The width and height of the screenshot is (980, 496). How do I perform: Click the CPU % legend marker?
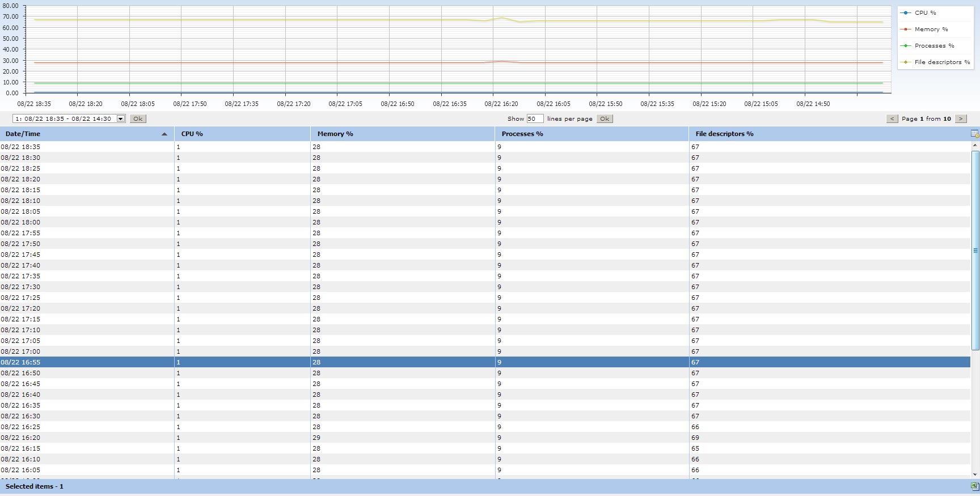[906, 13]
